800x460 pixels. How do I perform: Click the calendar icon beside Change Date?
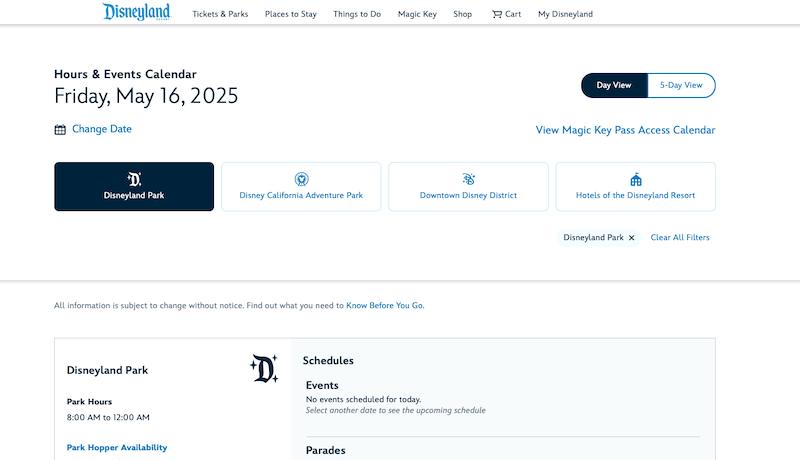[x=60, y=130]
